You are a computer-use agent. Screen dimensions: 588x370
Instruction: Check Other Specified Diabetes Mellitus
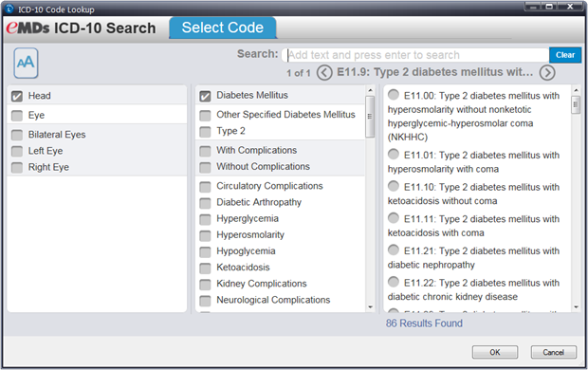pos(205,115)
